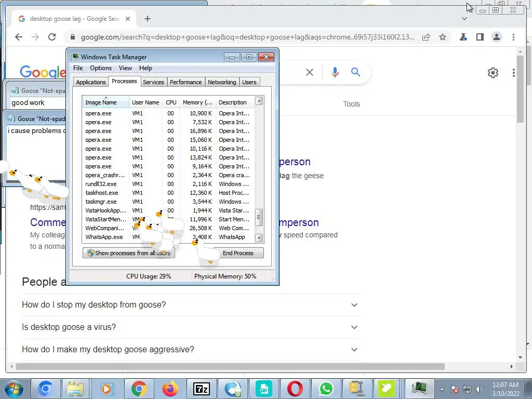Screen dimensions: 532x399
Task: Open Task Manager View menu
Action: 125,68
